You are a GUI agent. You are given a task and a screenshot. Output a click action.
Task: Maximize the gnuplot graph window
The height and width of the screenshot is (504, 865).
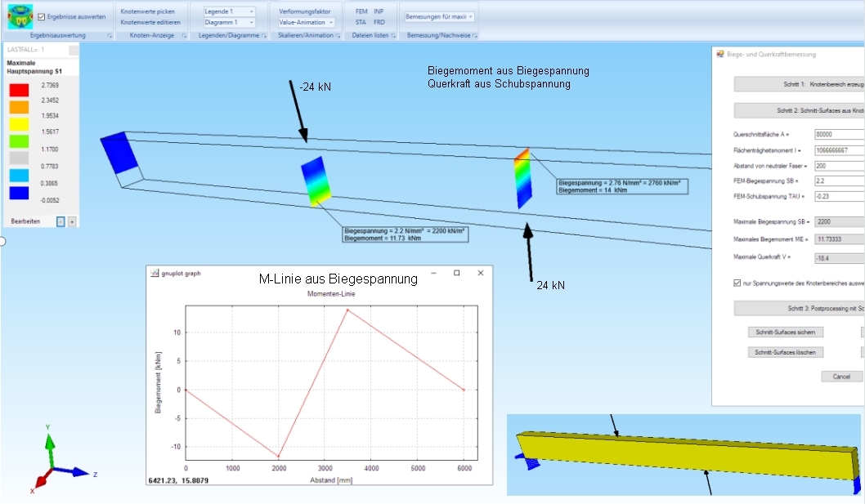tap(456, 273)
